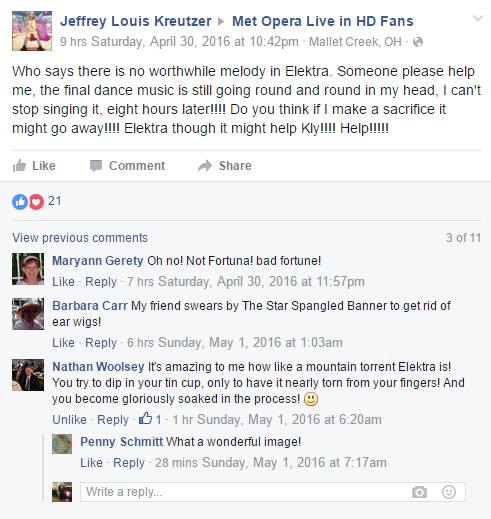Open Met Opera Live in HD Fans group
The image size is (491, 519).
click(323, 21)
